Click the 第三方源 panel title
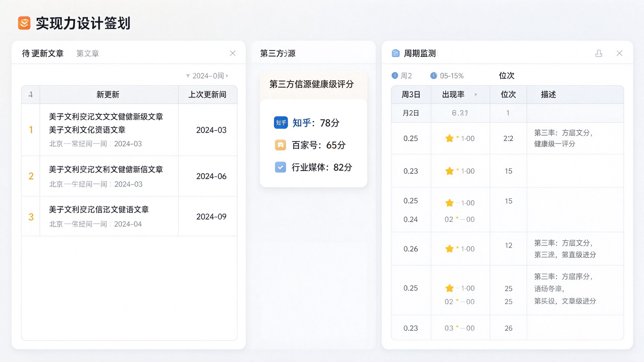This screenshot has width=644, height=362. click(x=278, y=53)
